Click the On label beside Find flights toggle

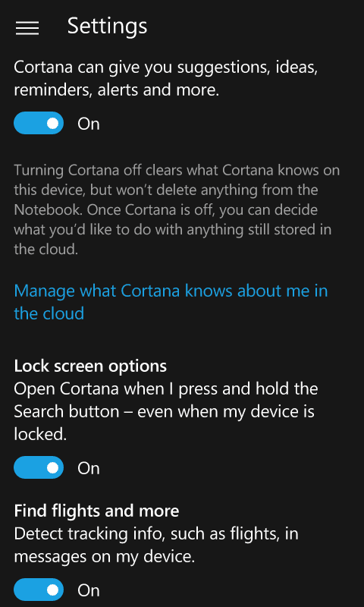89,590
